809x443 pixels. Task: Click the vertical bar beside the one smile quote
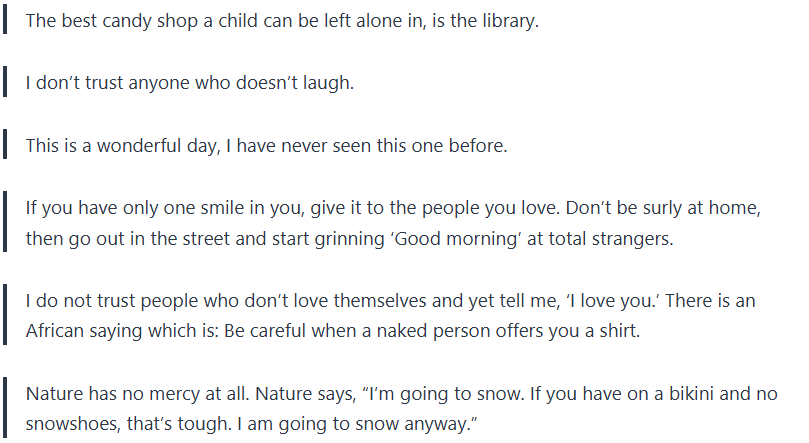click(x=5, y=224)
